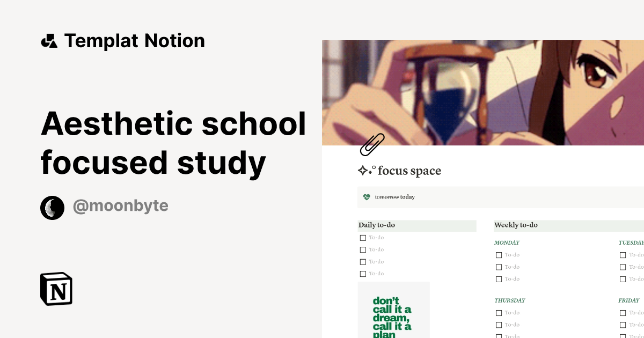Click the 'Weekly to-do' section header

[516, 225]
